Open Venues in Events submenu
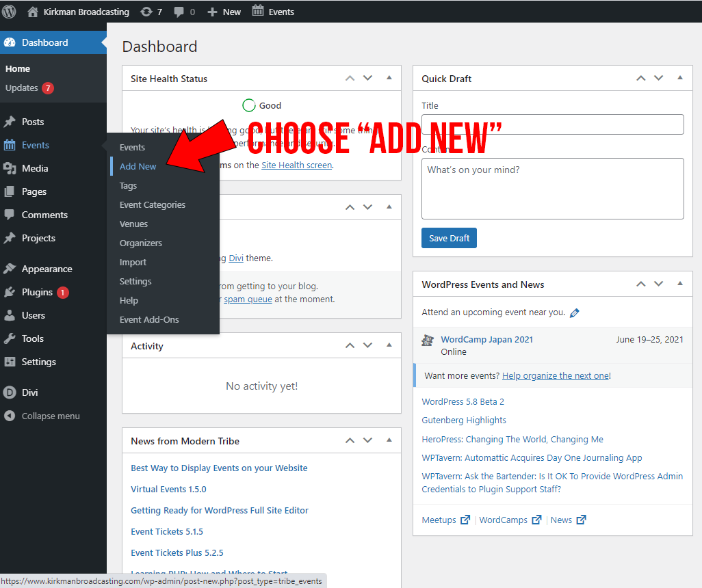The image size is (702, 588). pyautogui.click(x=133, y=224)
